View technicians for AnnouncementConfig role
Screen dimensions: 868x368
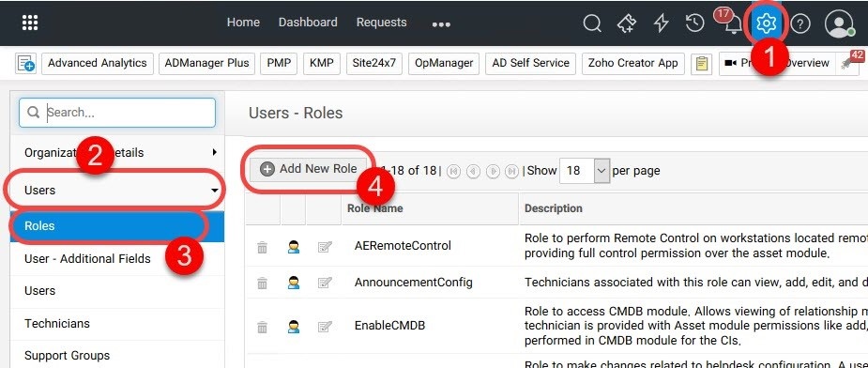tap(294, 283)
